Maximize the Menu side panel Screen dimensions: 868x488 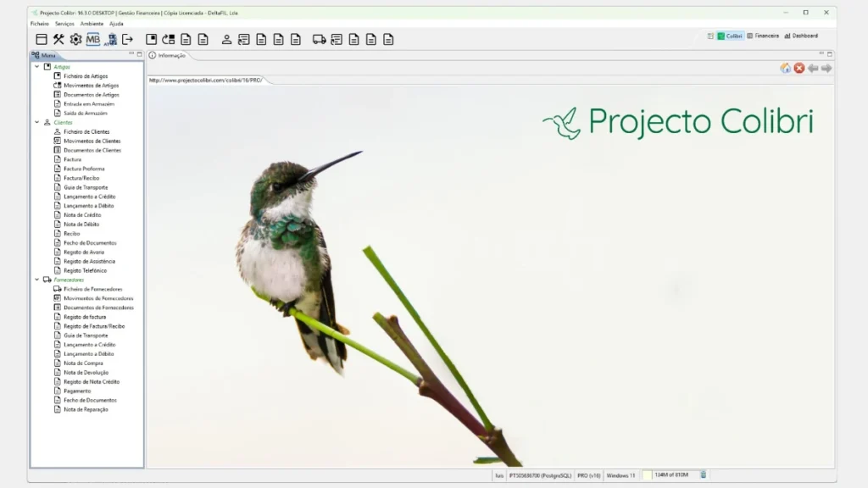tap(140, 53)
